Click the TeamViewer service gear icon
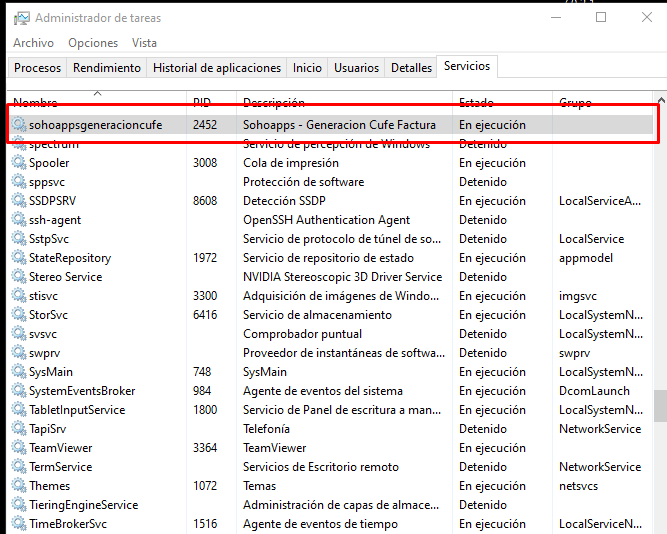Viewport: 667px width, 534px height. point(18,448)
